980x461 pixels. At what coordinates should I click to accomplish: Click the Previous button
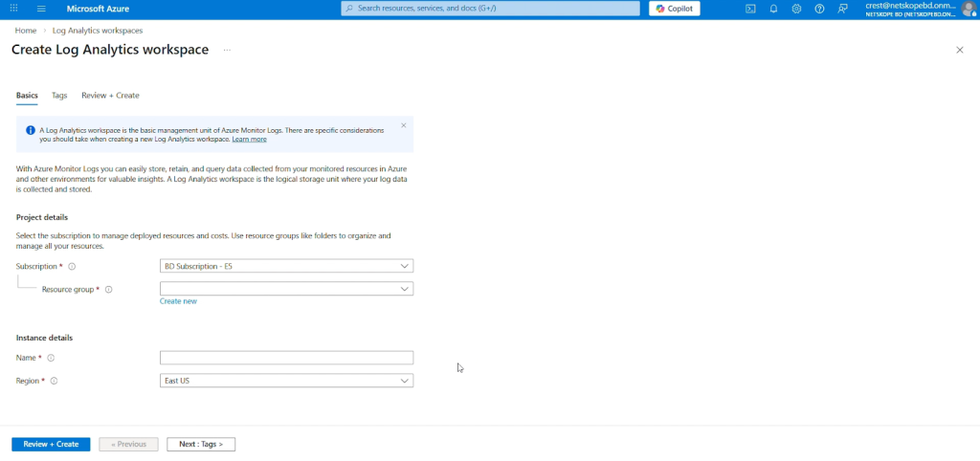point(129,444)
